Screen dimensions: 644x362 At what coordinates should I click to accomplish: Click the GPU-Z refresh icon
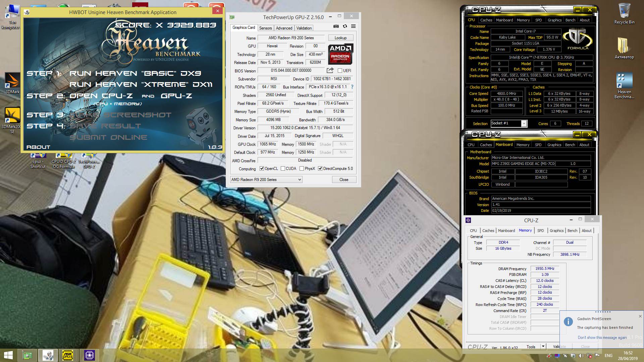(345, 26)
